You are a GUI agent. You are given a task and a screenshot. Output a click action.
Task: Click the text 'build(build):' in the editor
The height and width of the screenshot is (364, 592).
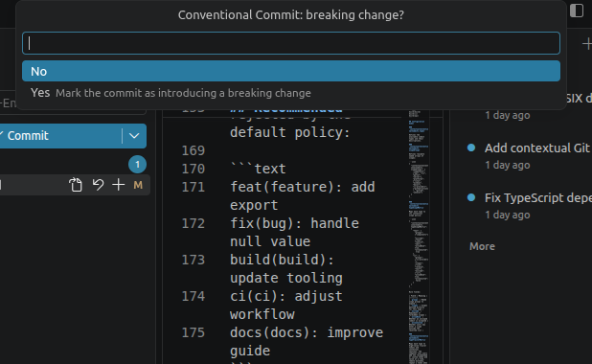[282, 260]
